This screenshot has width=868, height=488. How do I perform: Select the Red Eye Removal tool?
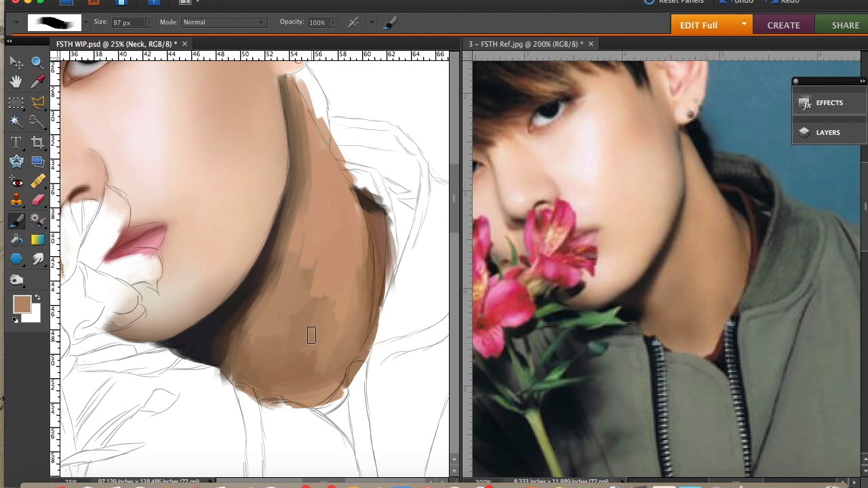click(16, 182)
